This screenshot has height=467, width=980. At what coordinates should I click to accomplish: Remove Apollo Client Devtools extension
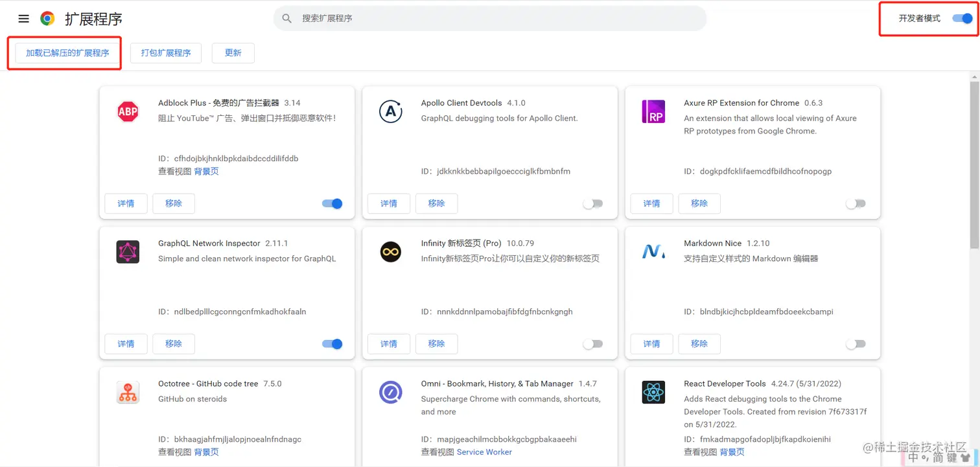point(437,203)
